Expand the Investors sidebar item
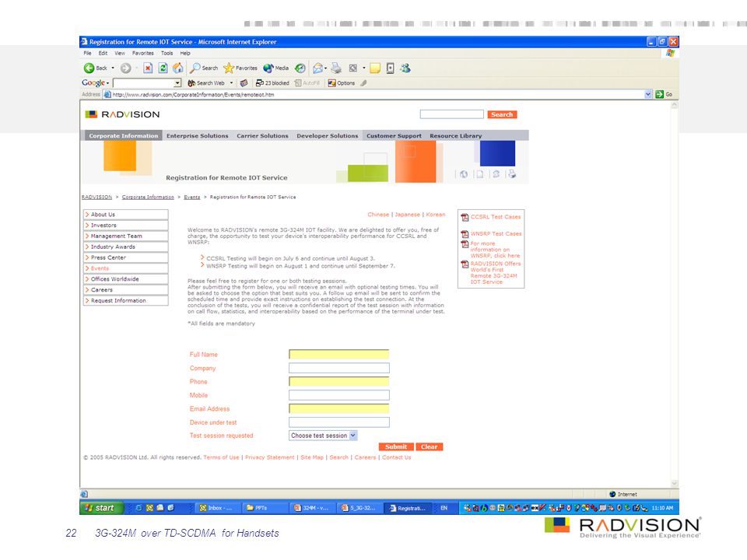Viewport: 747px width, 560px height. (x=126, y=226)
